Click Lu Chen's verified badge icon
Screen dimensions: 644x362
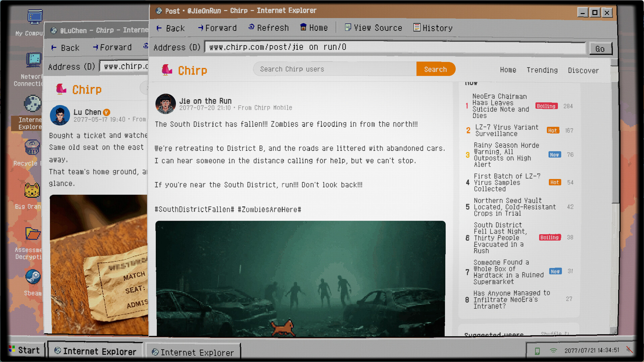(106, 112)
